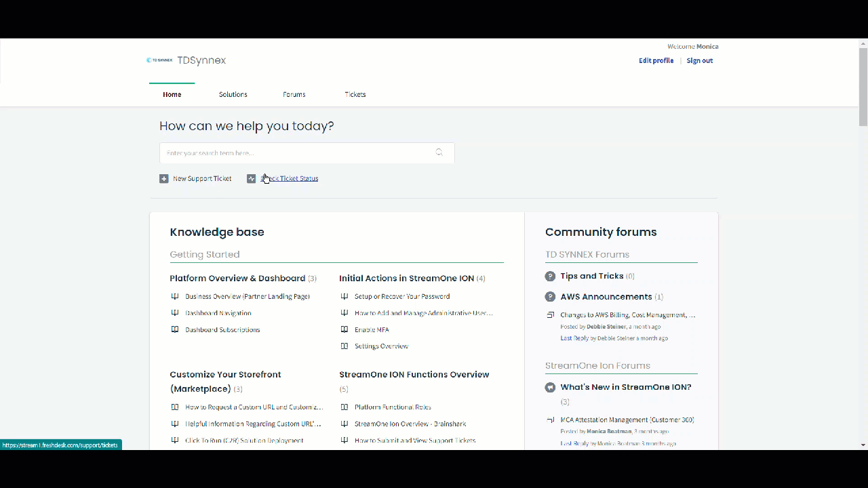Viewport: 868px width, 488px height.
Task: Click the search magnifier icon
Action: click(x=439, y=152)
